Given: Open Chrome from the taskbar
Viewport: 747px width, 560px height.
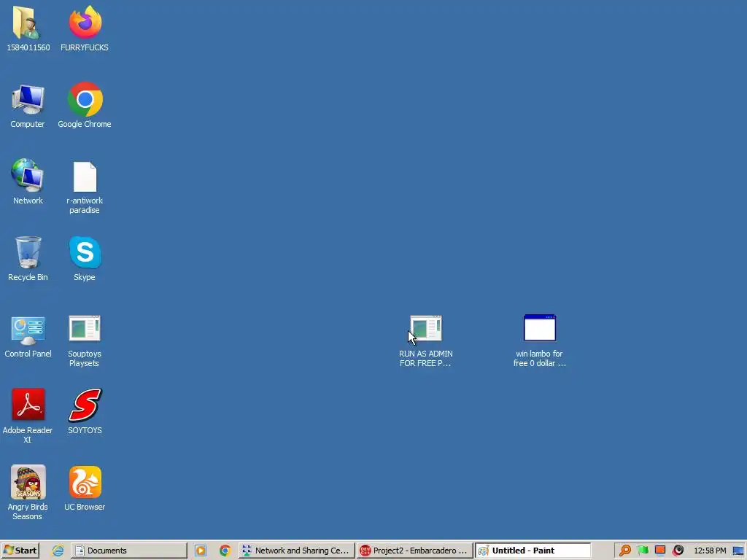Looking at the screenshot, I should 225,551.
